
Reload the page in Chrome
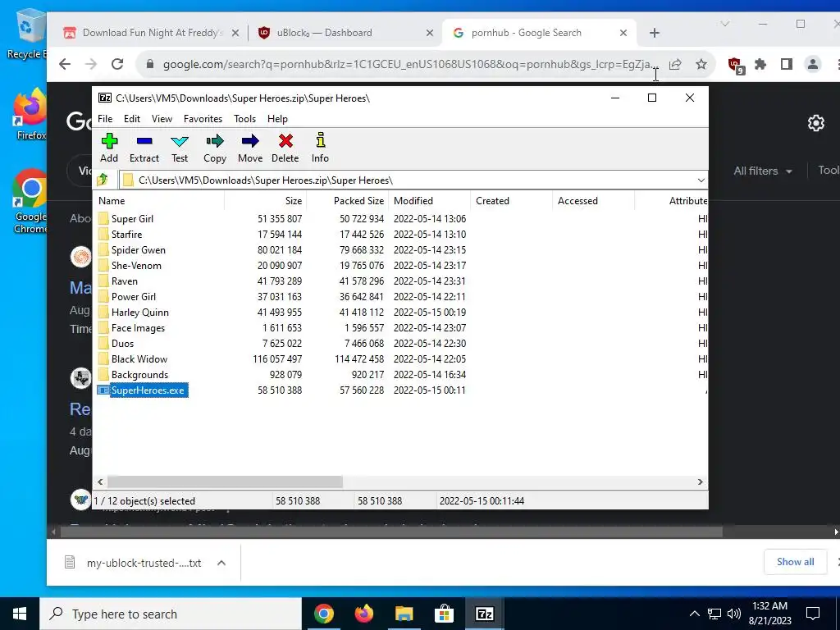pos(117,64)
